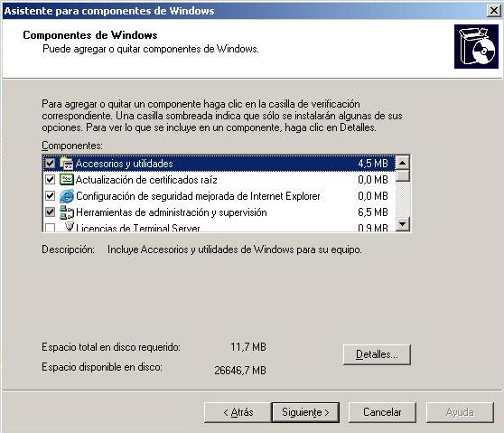Click the Licencias de Terminal Server icon

70,227
